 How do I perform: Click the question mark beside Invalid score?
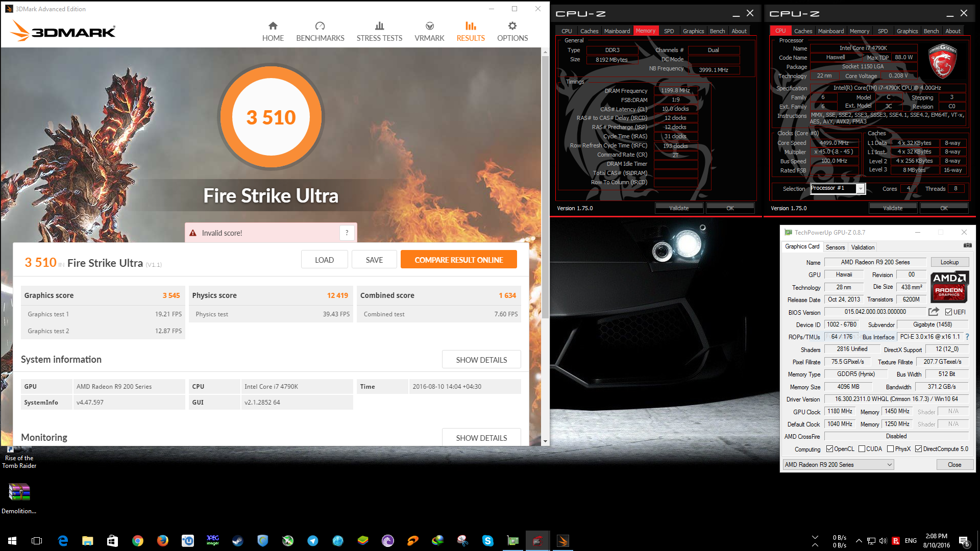pyautogui.click(x=347, y=233)
